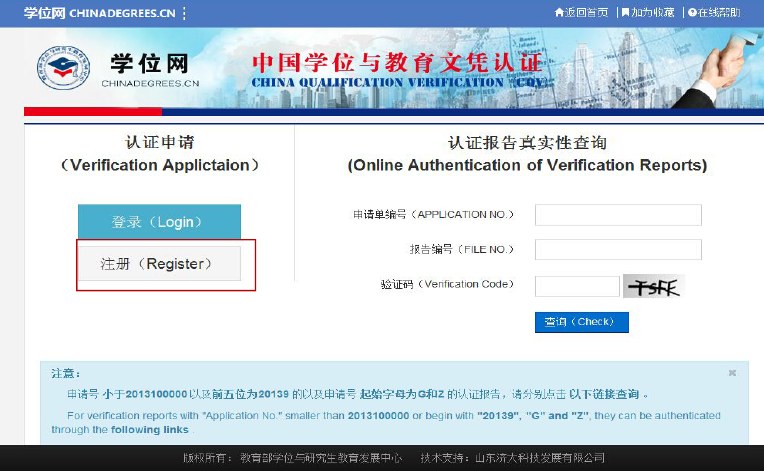The width and height of the screenshot is (764, 471).
Task: Click the 注册 (Register) button
Action: coord(159,264)
